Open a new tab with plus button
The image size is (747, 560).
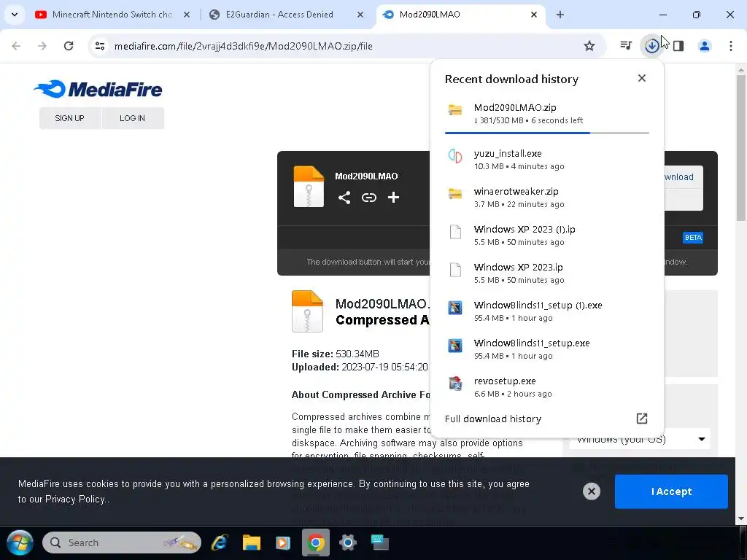[x=560, y=15]
